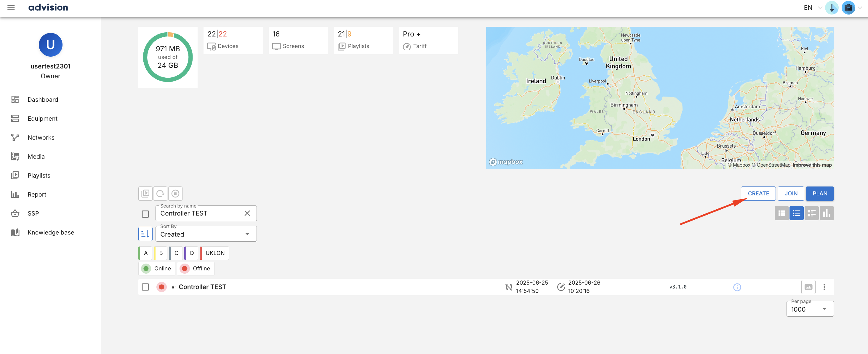Open the Per page 1000 dropdown

(809, 309)
